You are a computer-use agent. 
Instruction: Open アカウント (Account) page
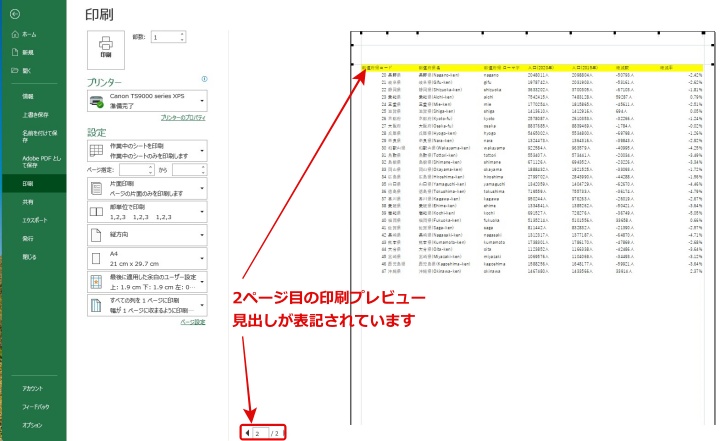(33, 389)
